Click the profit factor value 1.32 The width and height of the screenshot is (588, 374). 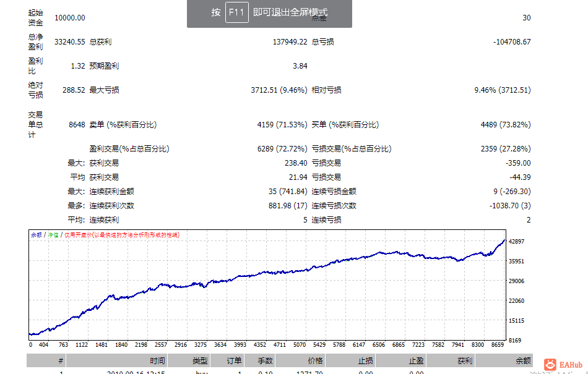[x=78, y=66]
